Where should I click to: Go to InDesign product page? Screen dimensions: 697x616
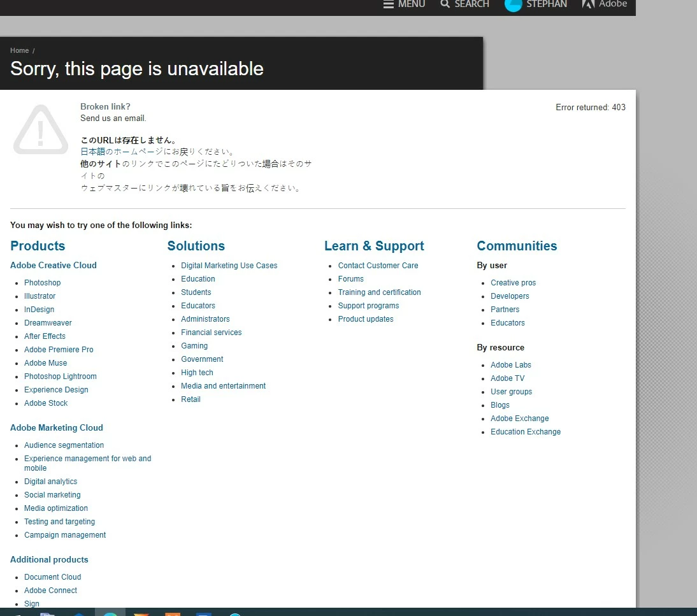(39, 310)
